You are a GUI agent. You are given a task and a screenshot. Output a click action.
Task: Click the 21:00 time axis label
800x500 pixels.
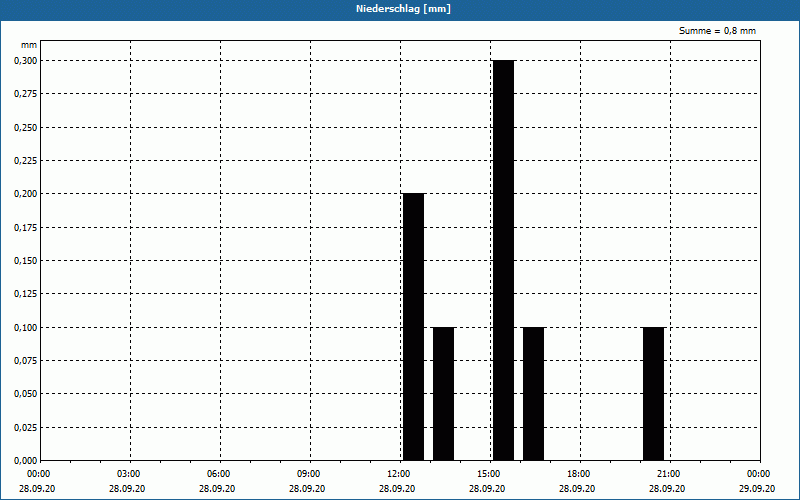point(669,474)
